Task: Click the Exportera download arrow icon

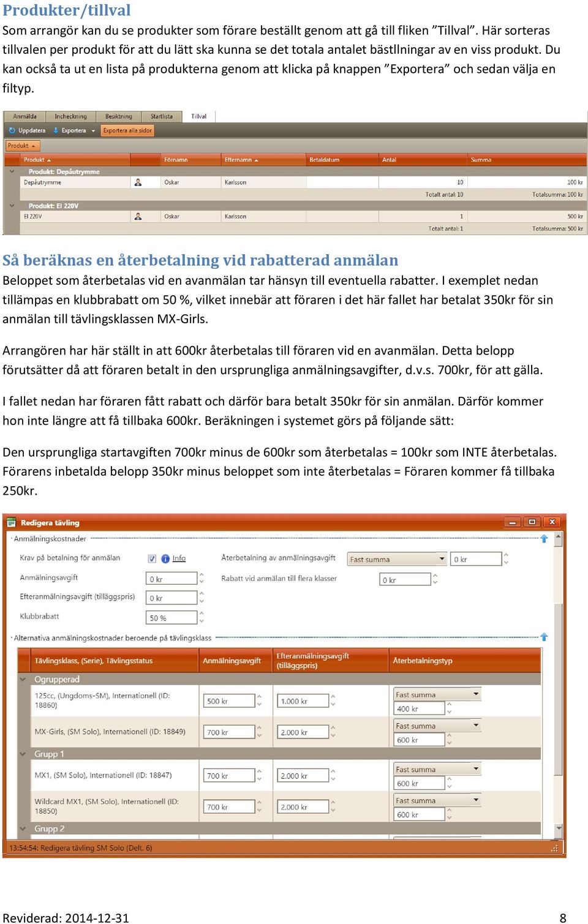Action: [56, 130]
